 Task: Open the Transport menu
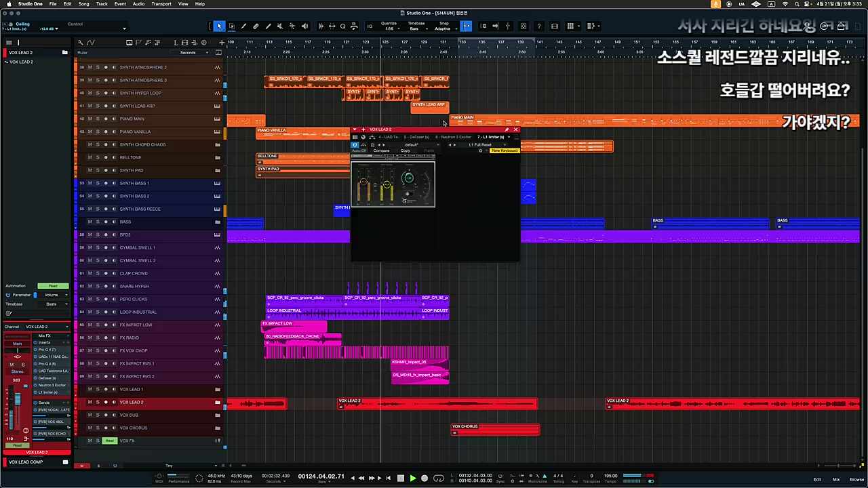coord(161,4)
